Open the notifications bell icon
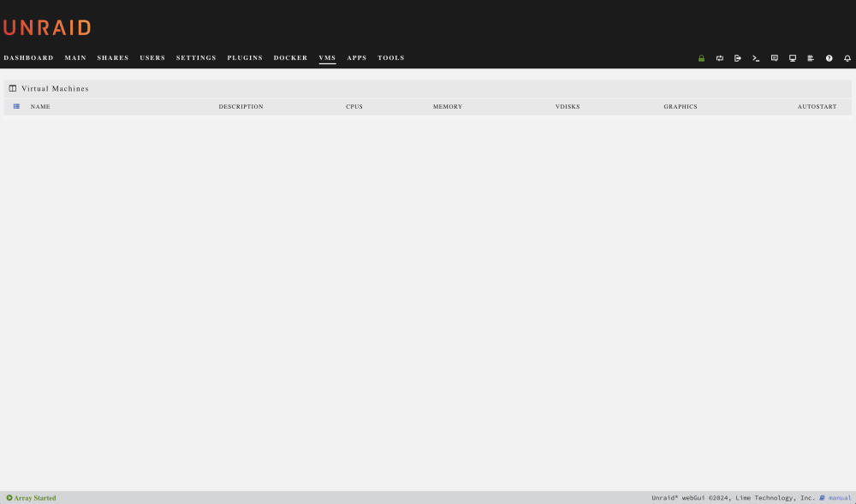856x504 pixels. [847, 58]
